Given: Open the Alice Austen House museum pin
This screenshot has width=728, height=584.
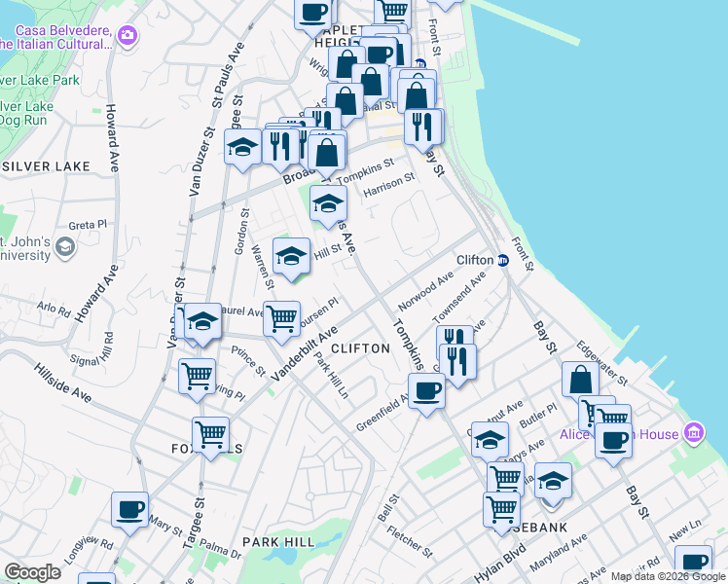Looking at the screenshot, I should 694,434.
